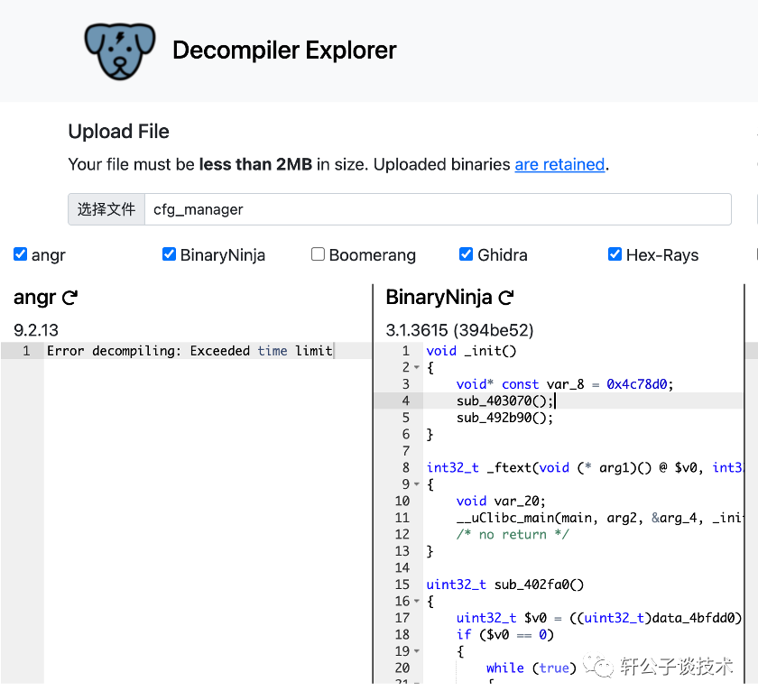Collapse sub_402fa0 body at line 16
Image resolution: width=758 pixels, height=700 pixels.
coord(417,602)
